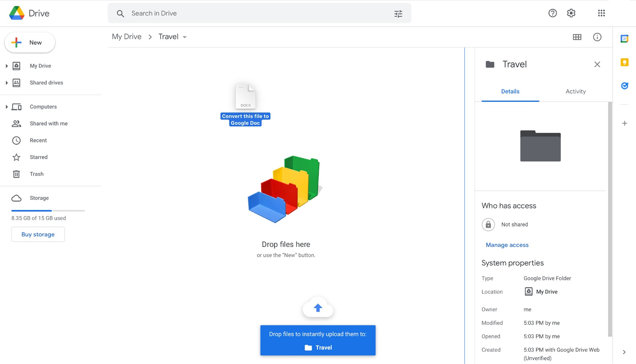Viewport: 636px width, 364px height.
Task: Open Storage page
Action: click(39, 198)
